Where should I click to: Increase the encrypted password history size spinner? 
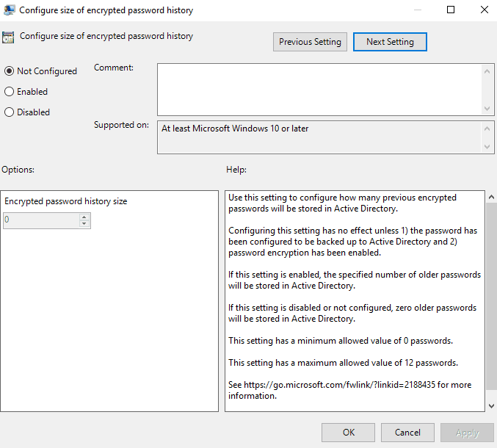84,217
